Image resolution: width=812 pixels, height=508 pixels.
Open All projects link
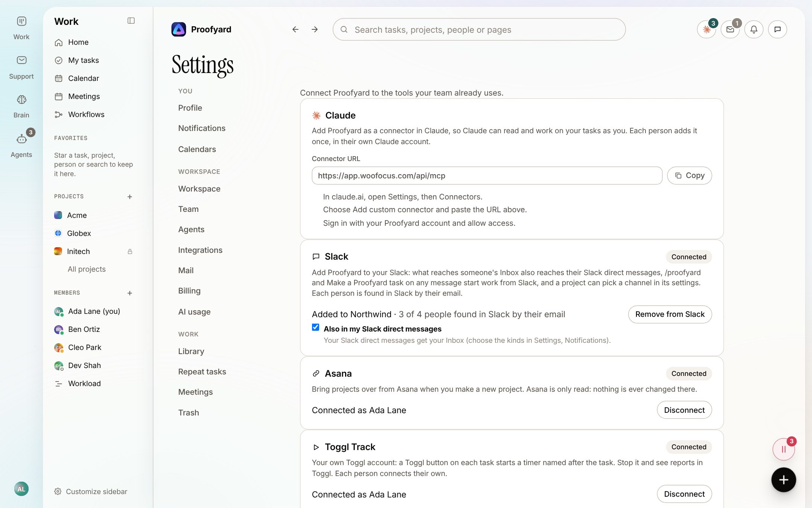click(86, 269)
